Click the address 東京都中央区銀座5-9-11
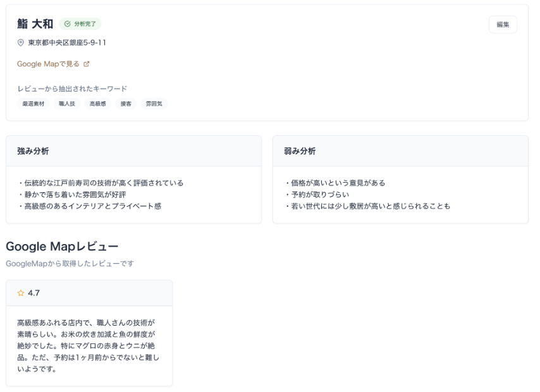This screenshot has height=392, width=540. [x=66, y=42]
